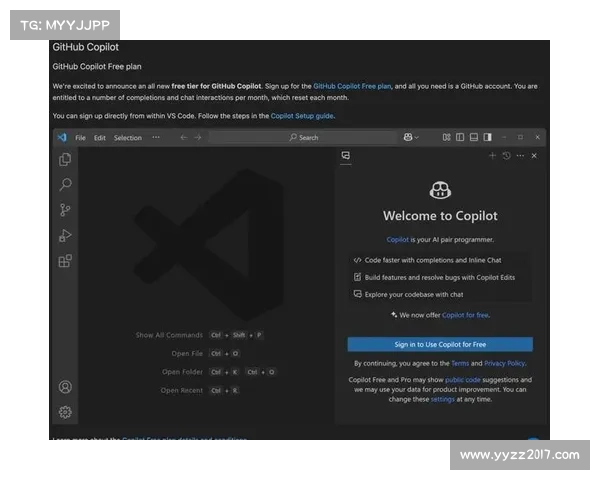Image resolution: width=600 pixels, height=480 pixels.
Task: Open the Run and Debug view
Action: pos(65,236)
